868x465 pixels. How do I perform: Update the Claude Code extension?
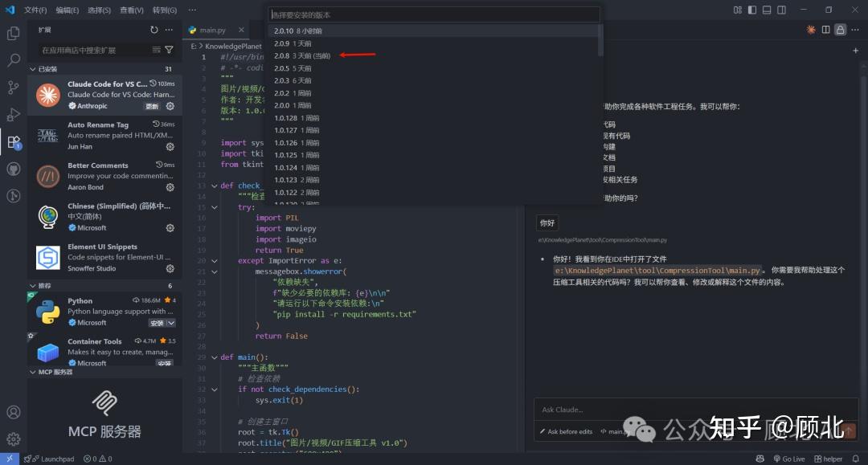152,106
